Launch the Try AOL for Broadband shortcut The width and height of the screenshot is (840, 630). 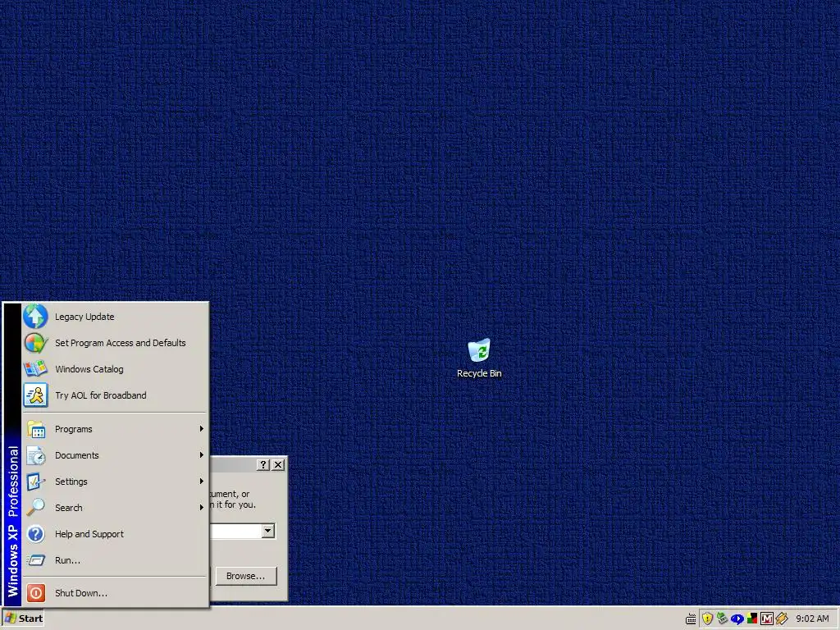(114, 395)
